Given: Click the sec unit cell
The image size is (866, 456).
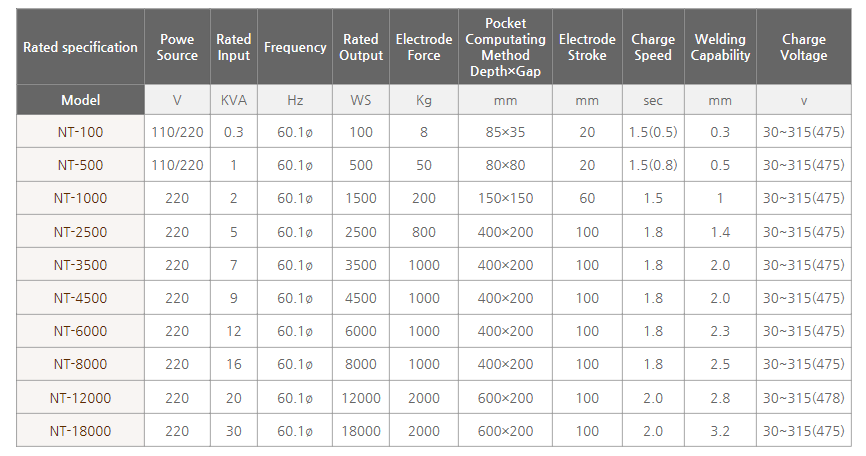Looking at the screenshot, I should [653, 100].
